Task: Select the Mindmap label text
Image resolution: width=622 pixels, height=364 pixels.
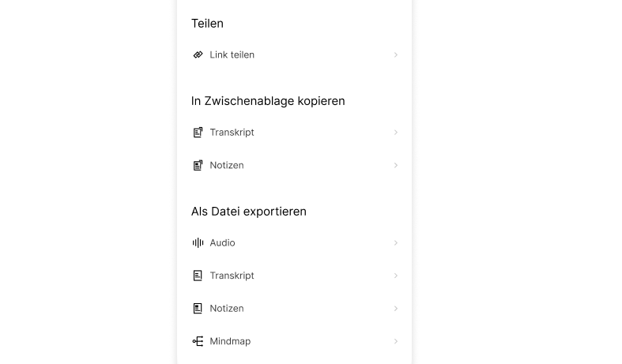Action: (x=229, y=342)
